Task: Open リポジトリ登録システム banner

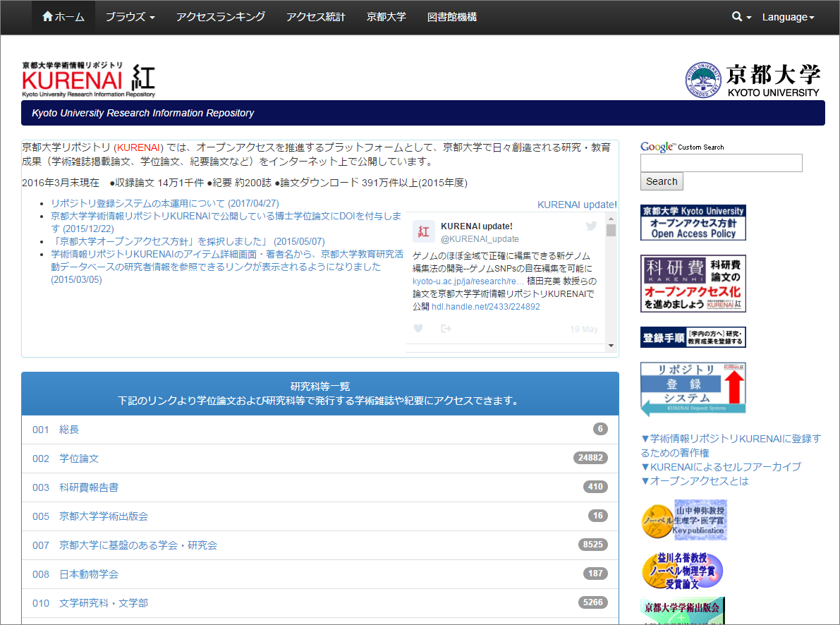Action: point(693,389)
